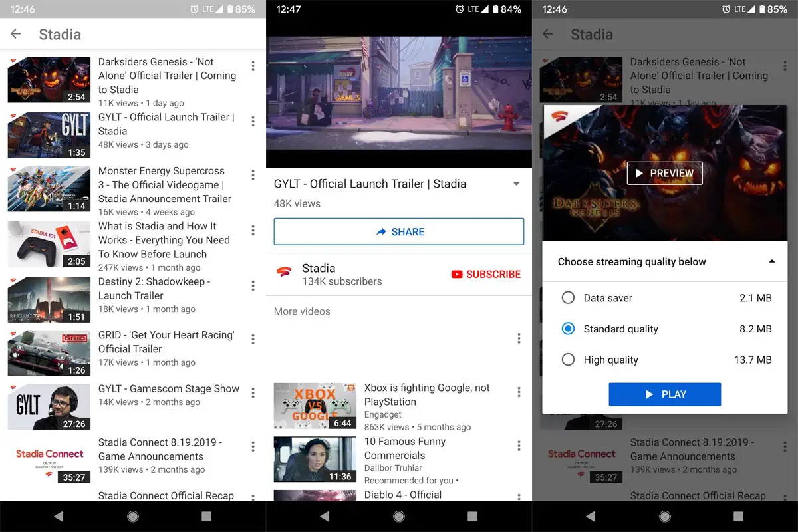Screen dimensions: 798x532
Task: Open Stadia Connect 8.19.2019 thumbnail, left screen
Action: coord(49,460)
